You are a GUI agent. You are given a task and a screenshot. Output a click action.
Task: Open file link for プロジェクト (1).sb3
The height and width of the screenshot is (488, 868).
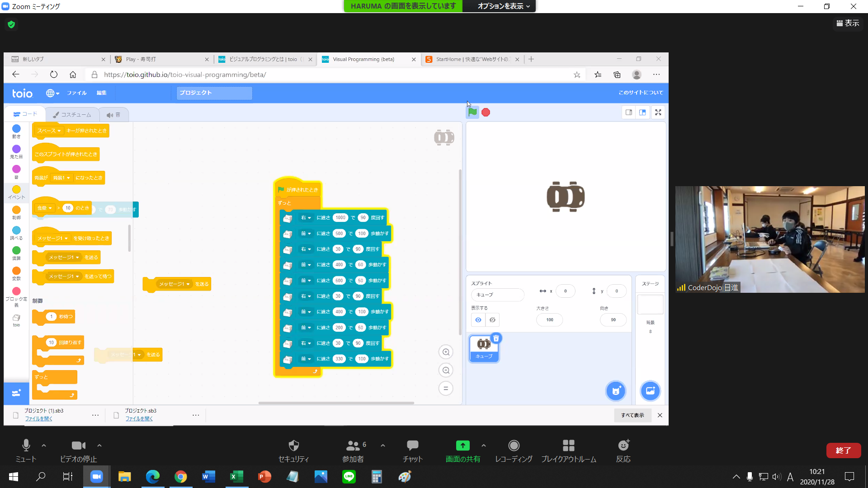[x=38, y=419]
